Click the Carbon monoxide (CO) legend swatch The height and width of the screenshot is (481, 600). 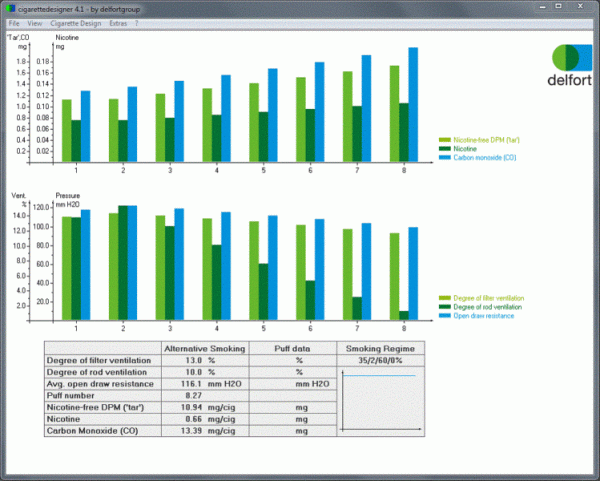pos(445,158)
